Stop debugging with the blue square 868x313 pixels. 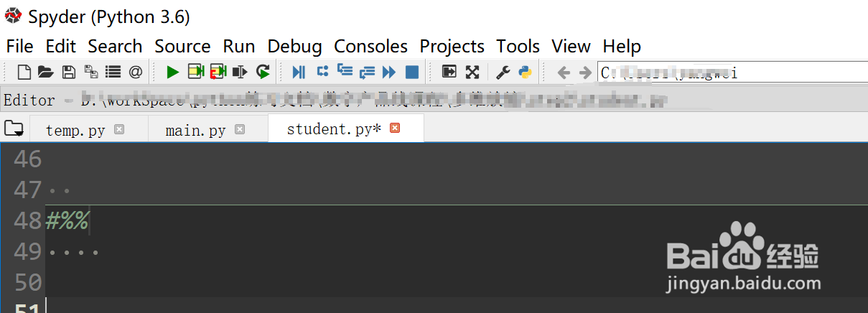click(x=412, y=72)
